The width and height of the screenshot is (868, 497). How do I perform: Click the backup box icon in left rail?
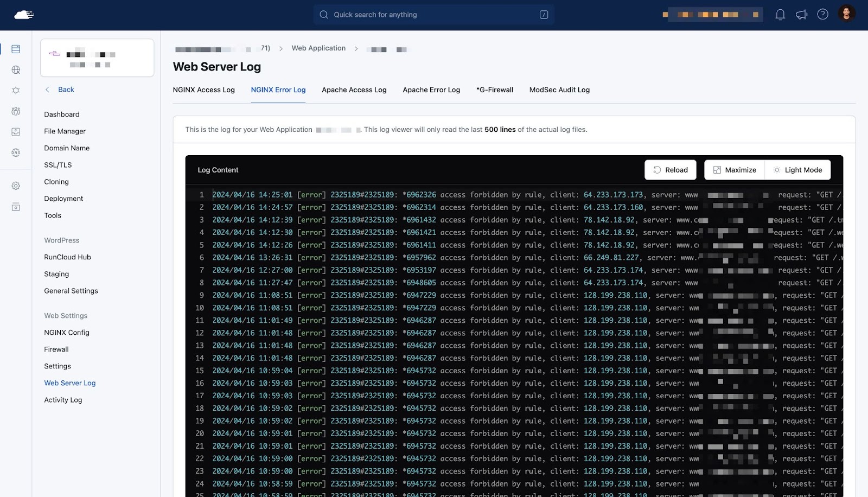click(16, 132)
